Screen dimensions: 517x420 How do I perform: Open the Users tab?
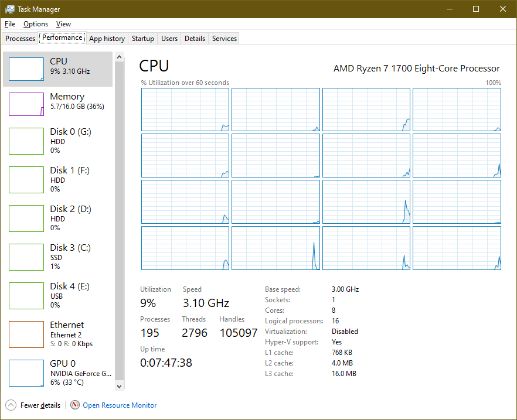169,39
